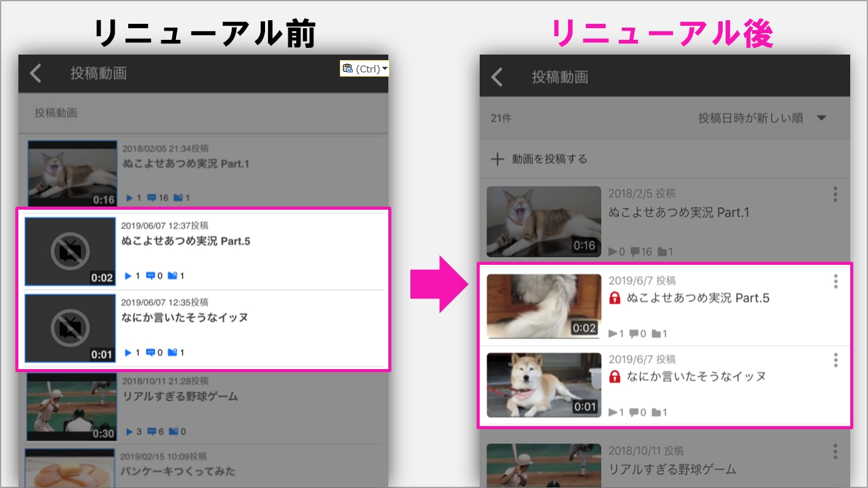Click back arrow in right 投稿動画 header
Screen dimensions: 868x488
point(497,77)
